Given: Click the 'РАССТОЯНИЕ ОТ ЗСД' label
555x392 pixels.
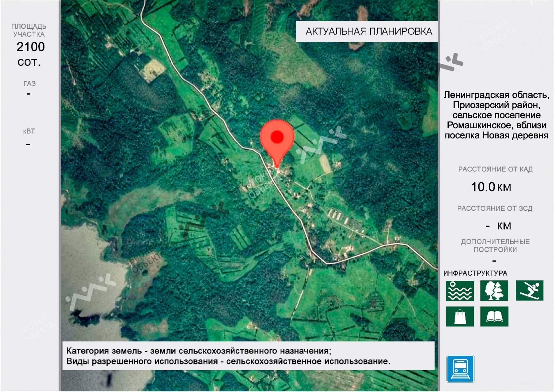Looking at the screenshot, I should [495, 208].
